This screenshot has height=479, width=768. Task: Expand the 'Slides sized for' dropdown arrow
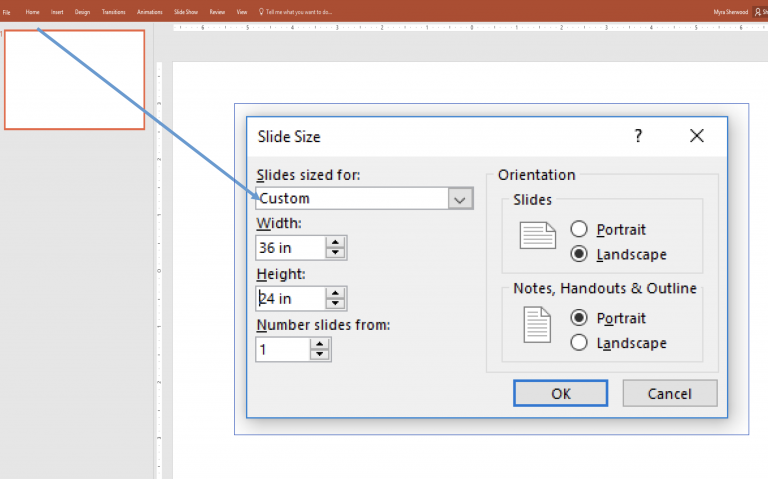pyautogui.click(x=459, y=199)
